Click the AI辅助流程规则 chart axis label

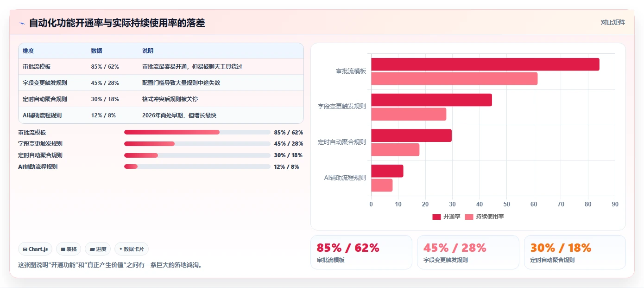[345, 178]
